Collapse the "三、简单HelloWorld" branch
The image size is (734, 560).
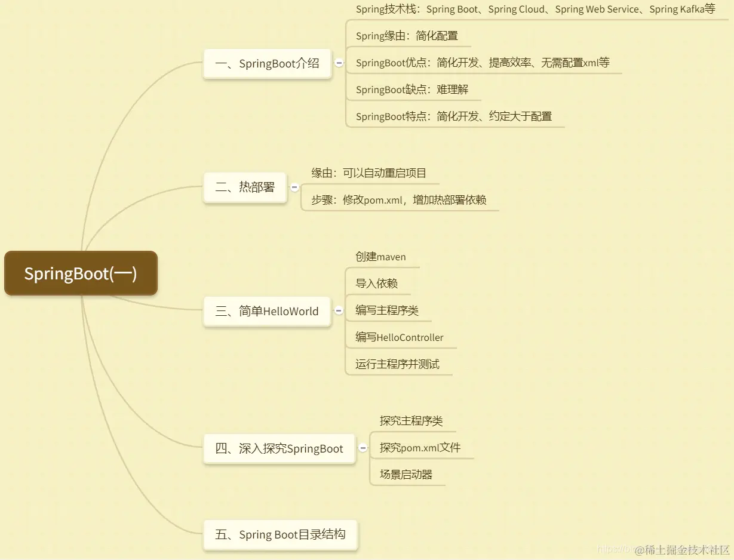[x=339, y=310]
